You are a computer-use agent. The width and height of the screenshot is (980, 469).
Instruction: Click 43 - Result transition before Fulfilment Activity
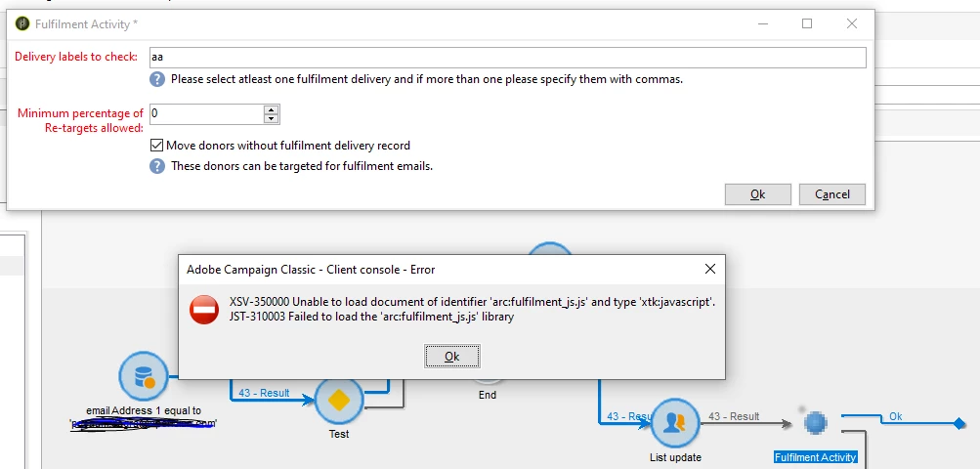click(x=734, y=416)
